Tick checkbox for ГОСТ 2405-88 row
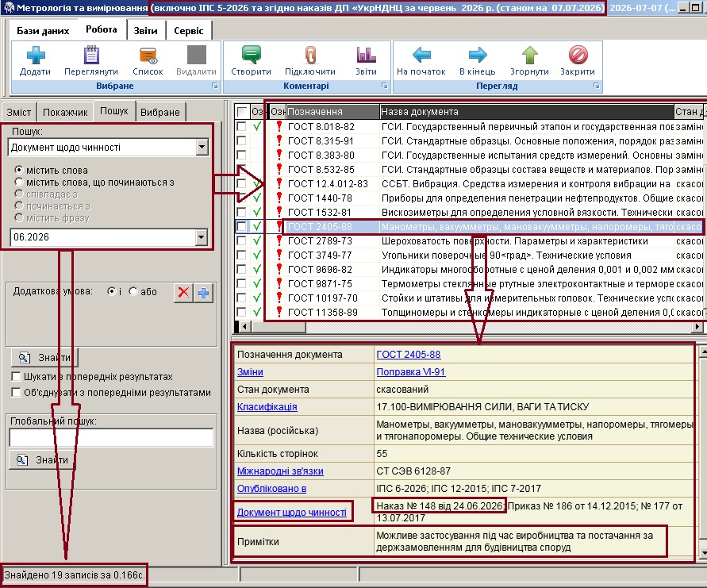This screenshot has width=707, height=588. pyautogui.click(x=242, y=226)
